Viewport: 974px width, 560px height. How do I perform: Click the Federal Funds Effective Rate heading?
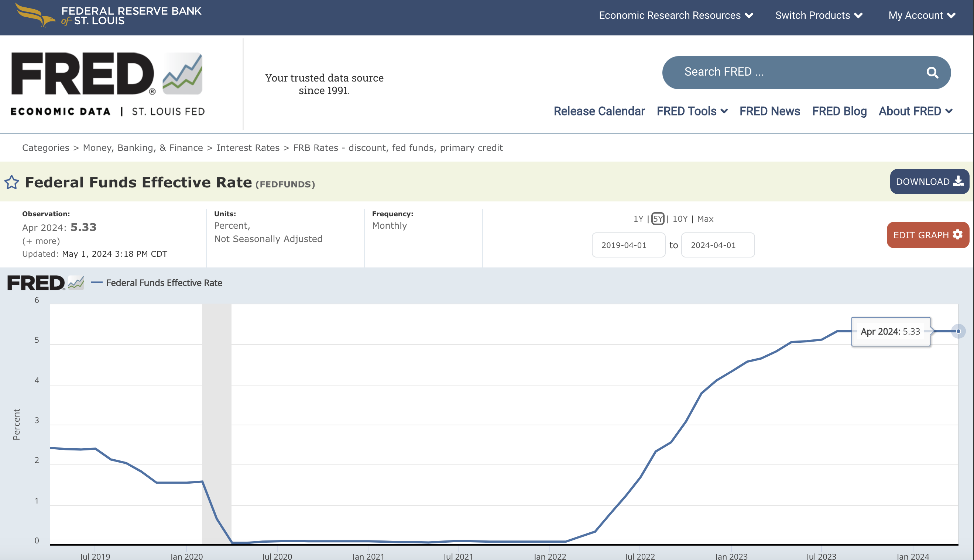(x=138, y=182)
